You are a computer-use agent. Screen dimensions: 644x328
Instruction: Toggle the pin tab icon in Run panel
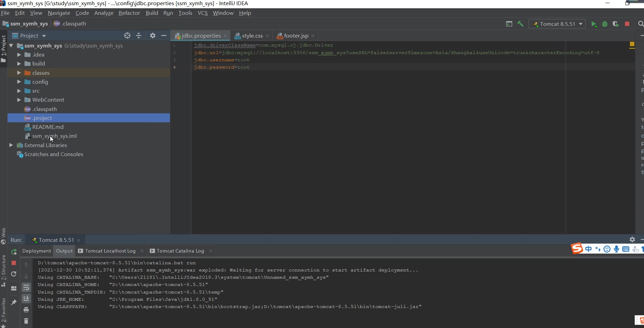pos(14,302)
